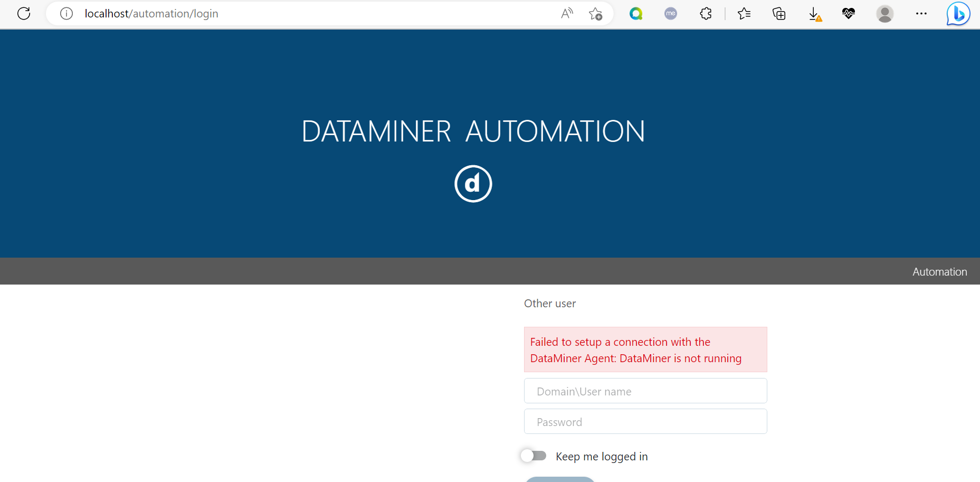Screen dimensions: 980x482
Task: Open the Extensions puzzle piece icon
Action: 706,13
